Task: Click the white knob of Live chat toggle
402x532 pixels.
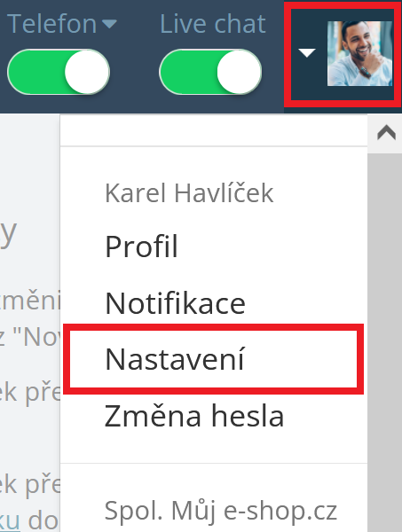Action: tap(239, 72)
